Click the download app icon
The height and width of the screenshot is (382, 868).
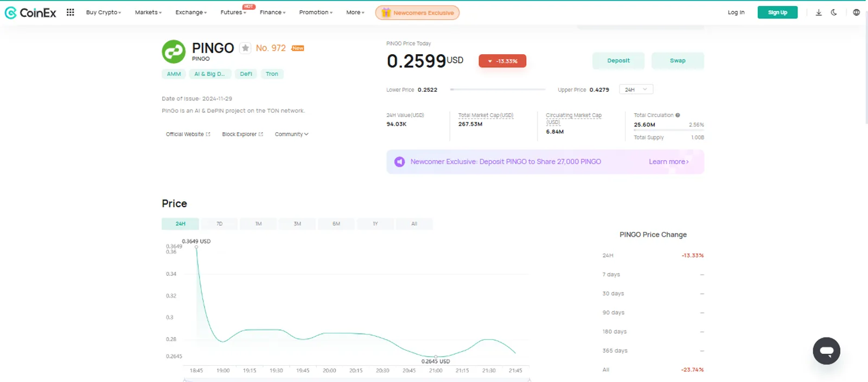819,12
